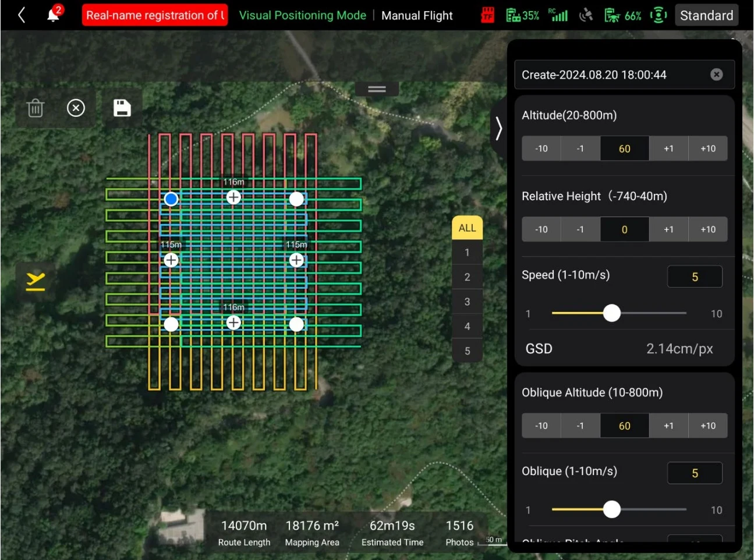The image size is (754, 560).
Task: Decrease Altitude by 1
Action: [x=580, y=148]
